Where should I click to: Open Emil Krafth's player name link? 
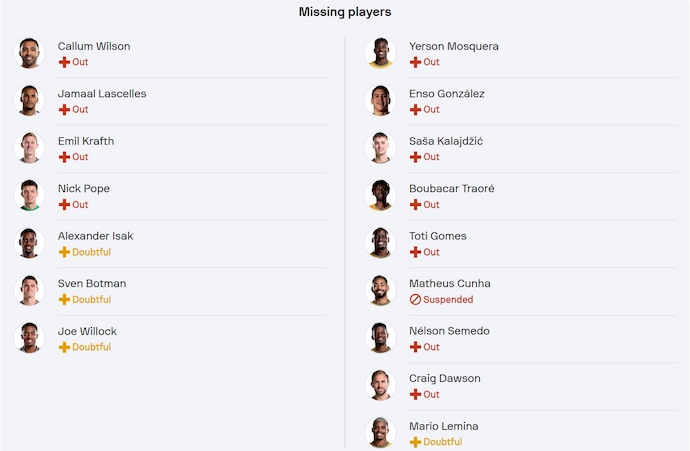coord(86,141)
